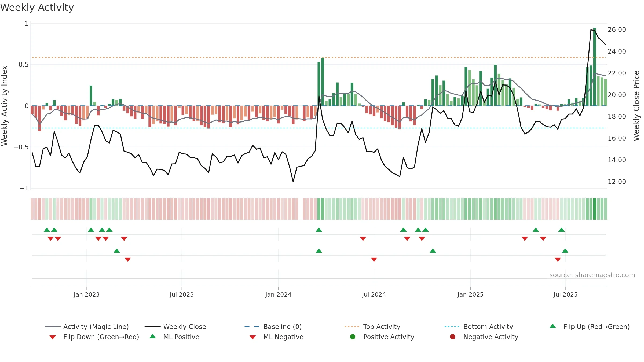
Task: Toggle the Bottom Activity legend entry
Action: pos(479,327)
